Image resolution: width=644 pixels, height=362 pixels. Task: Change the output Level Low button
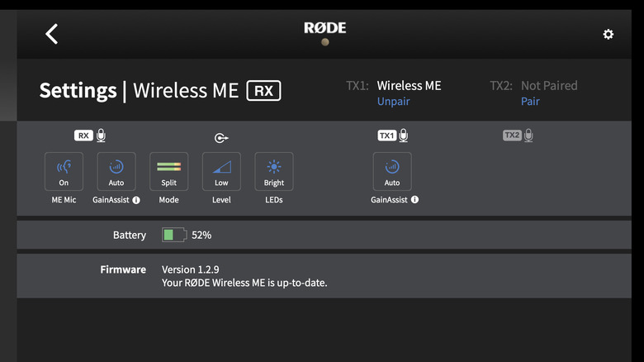(x=221, y=172)
